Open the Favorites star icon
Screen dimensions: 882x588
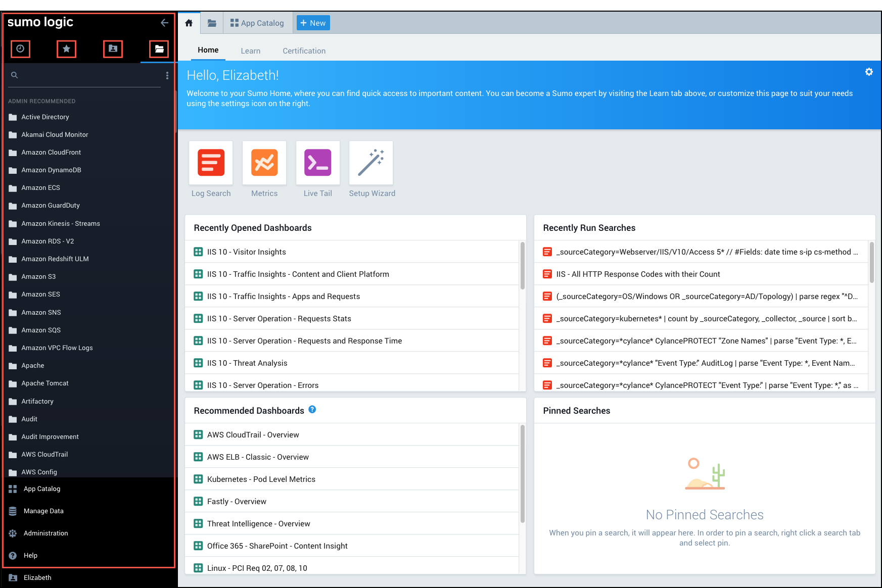[66, 49]
